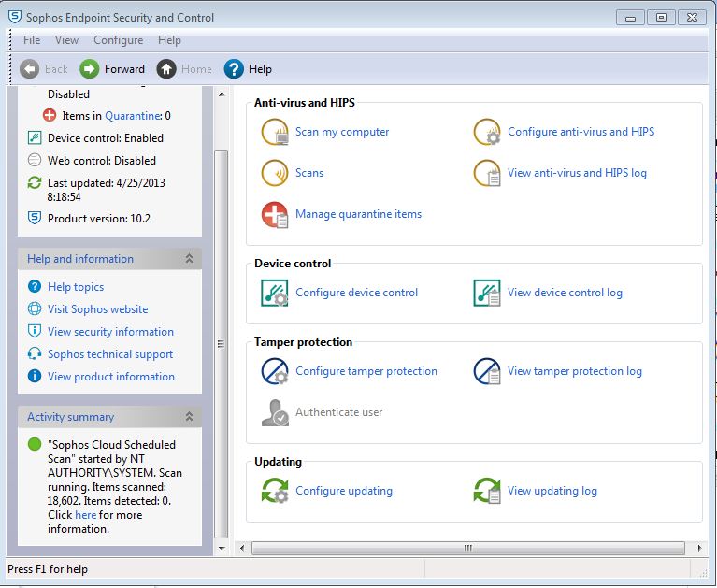Click the 'Help and information' panel title

(80, 259)
